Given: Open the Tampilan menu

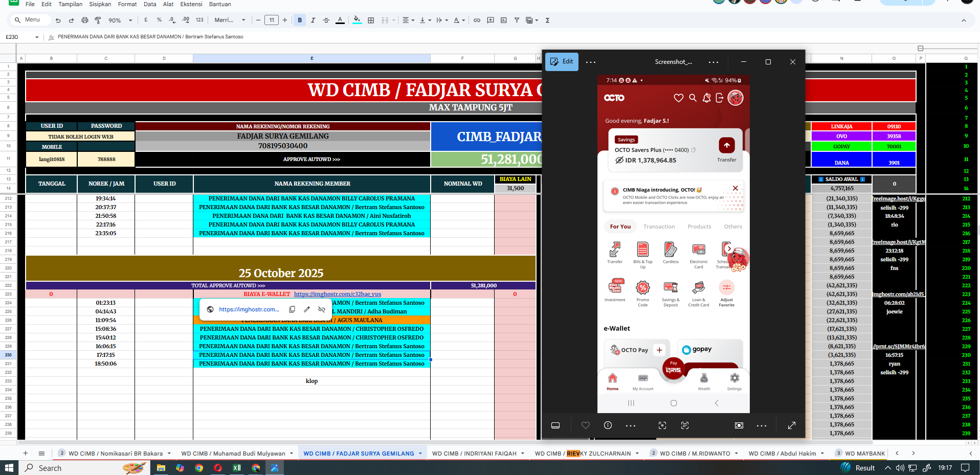Looking at the screenshot, I should coord(70,4).
